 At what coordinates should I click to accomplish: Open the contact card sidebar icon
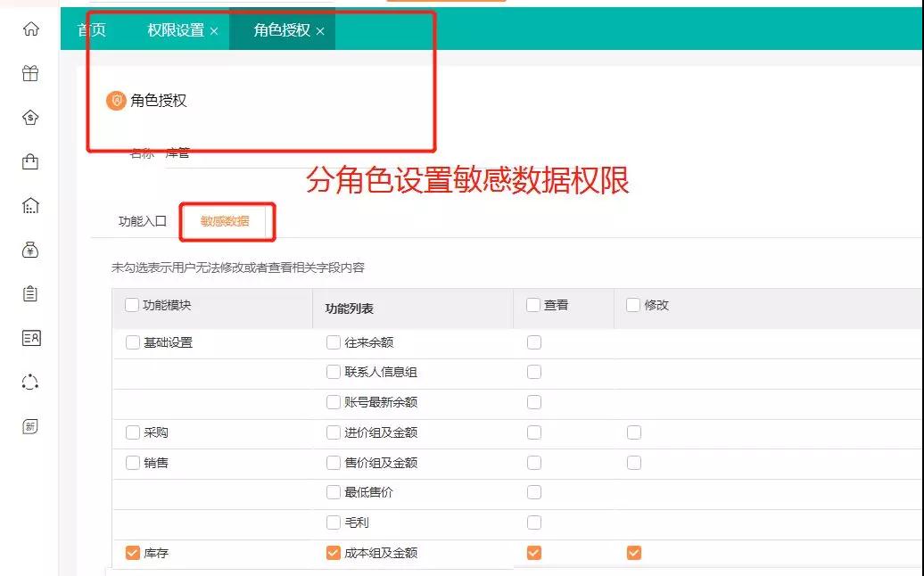click(x=30, y=338)
